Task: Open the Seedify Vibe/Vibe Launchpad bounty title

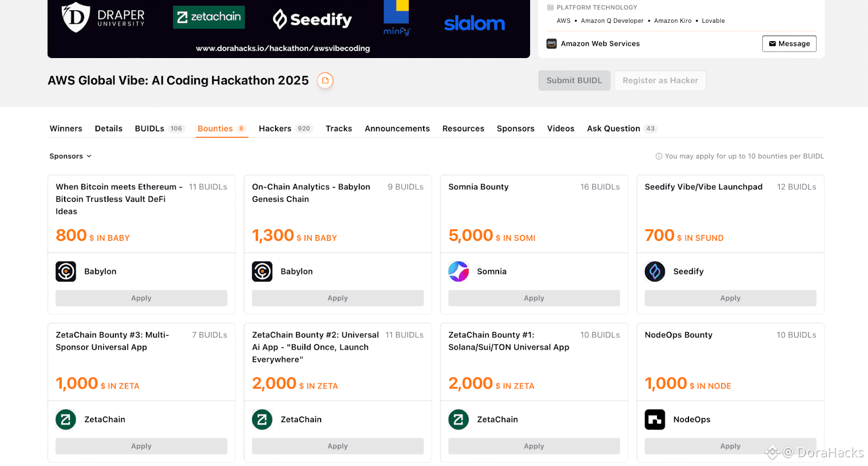Action: tap(703, 187)
